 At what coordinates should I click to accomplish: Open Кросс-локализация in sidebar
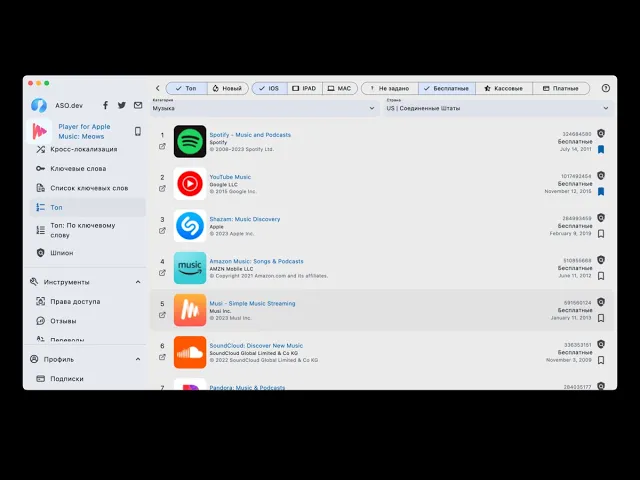[x=88, y=149]
